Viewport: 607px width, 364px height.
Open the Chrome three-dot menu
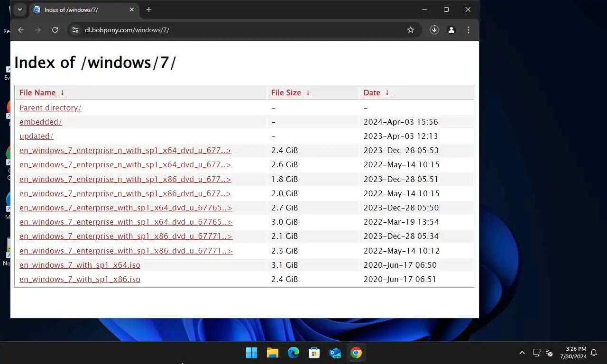(x=469, y=30)
